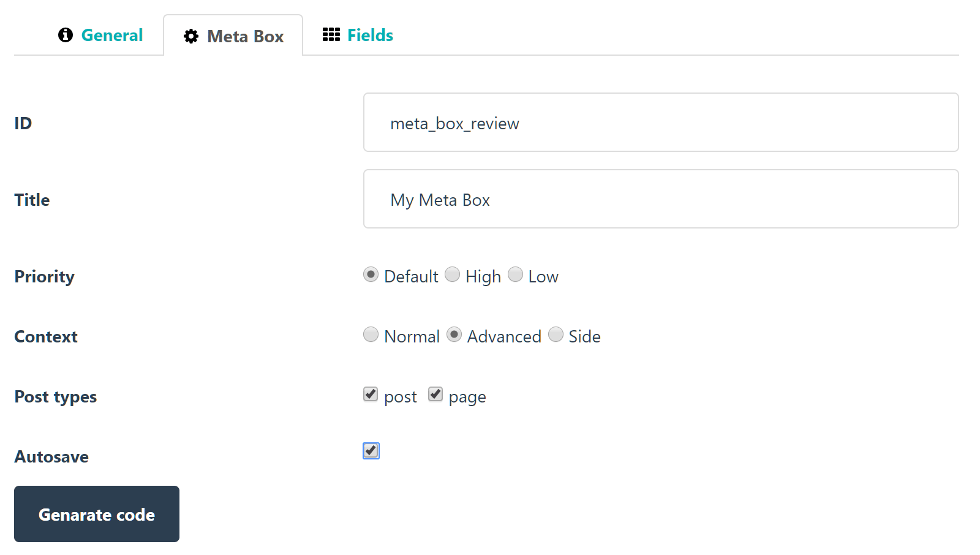Viewport: 980px width, 555px height.
Task: Focus the ID input field
Action: [x=660, y=123]
